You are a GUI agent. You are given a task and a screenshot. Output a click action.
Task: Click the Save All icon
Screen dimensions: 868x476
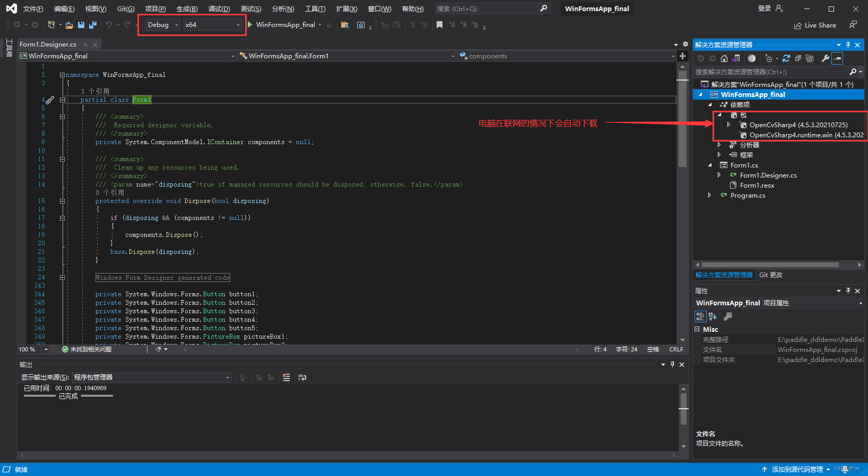click(93, 25)
